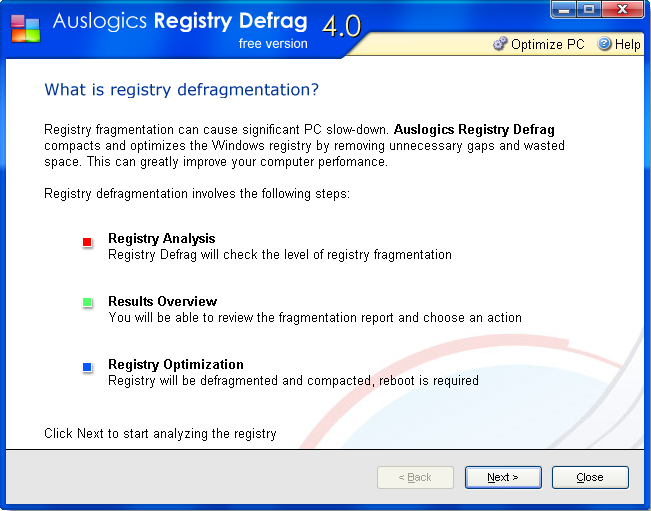The image size is (651, 511).
Task: Click the 'Registry Optimization' step title
Action: (176, 364)
